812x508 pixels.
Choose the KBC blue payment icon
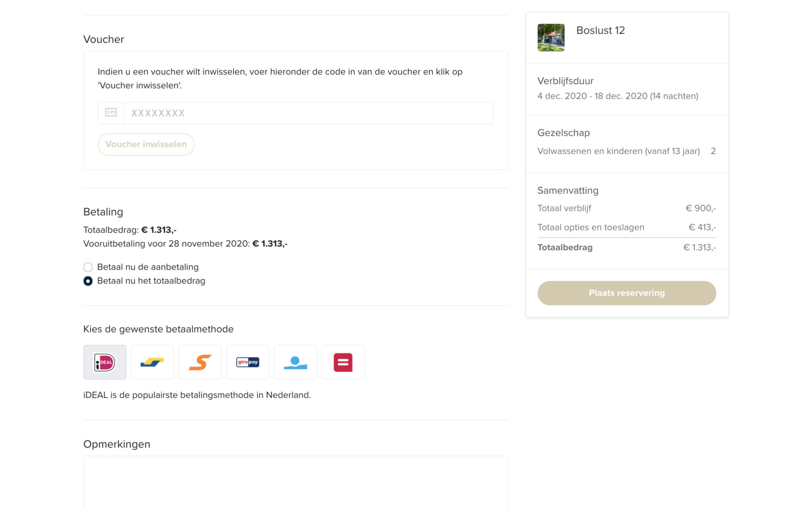(295, 362)
